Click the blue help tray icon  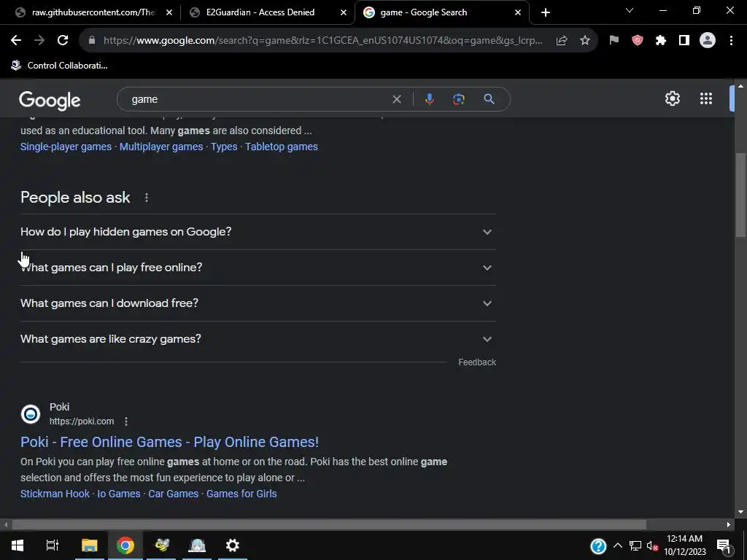(598, 545)
